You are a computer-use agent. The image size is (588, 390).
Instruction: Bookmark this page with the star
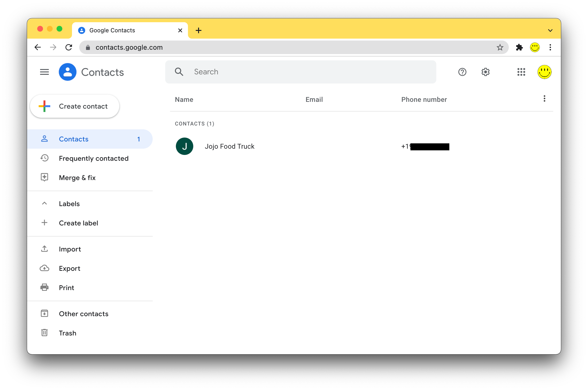(x=500, y=47)
